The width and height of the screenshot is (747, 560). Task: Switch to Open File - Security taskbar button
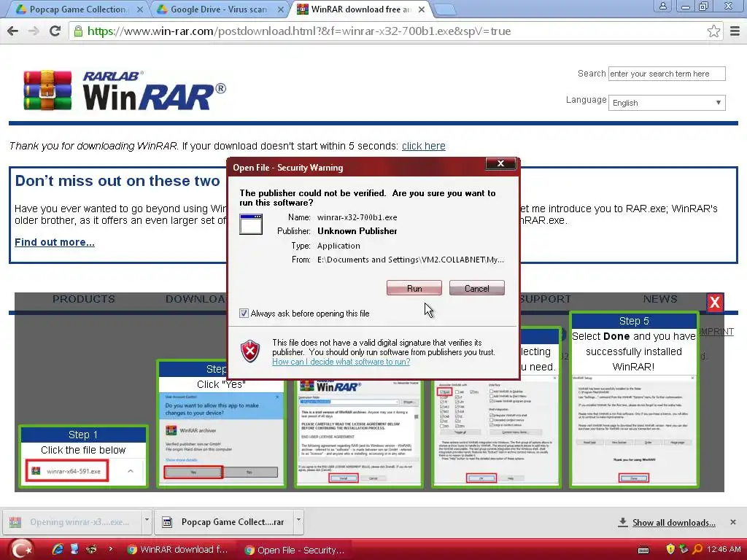click(295, 550)
